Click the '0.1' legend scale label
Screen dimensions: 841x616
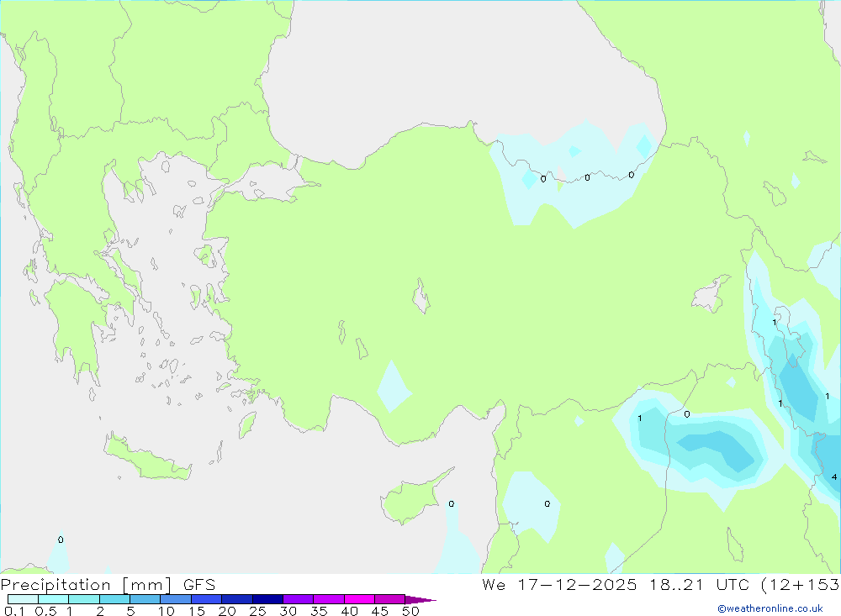[14, 611]
